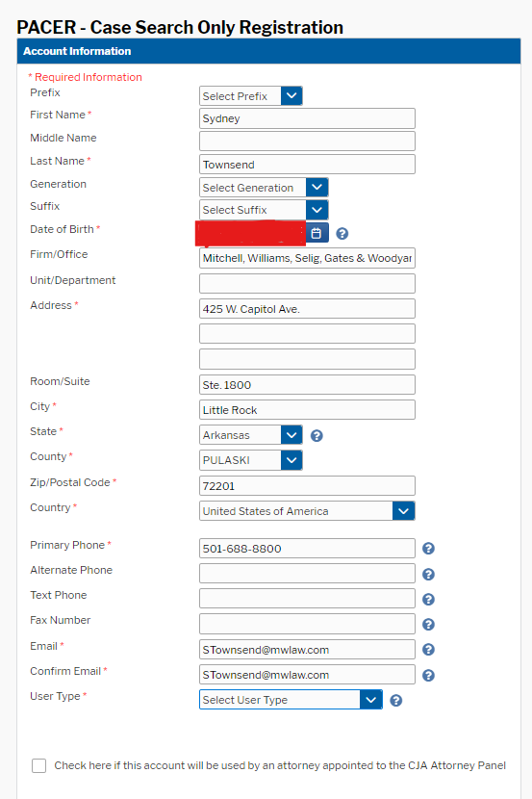Click into the Middle Name field

pos(307,142)
